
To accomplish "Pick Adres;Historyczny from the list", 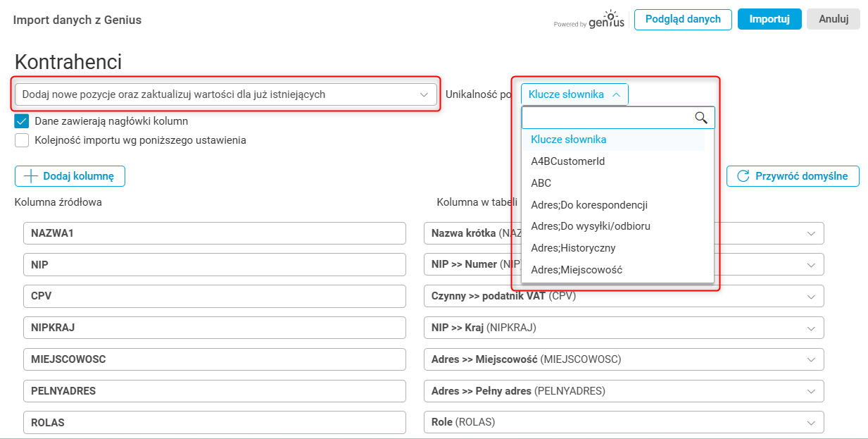I will [573, 248].
